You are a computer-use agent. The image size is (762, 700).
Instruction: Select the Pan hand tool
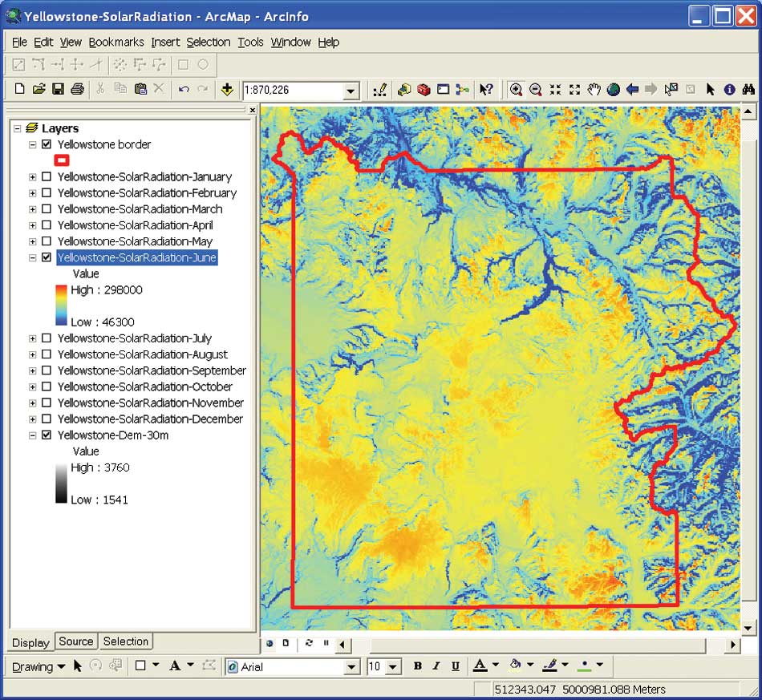coord(594,90)
